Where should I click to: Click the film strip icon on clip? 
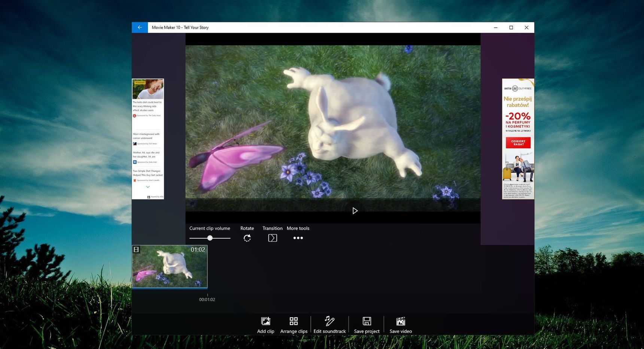coord(136,249)
